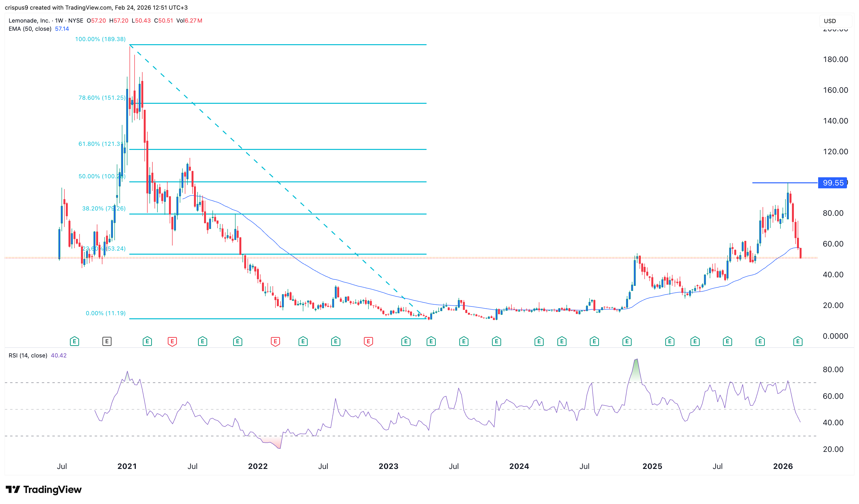Click the Lemonade, Inc. symbol title
The image size is (859, 504).
(x=29, y=20)
